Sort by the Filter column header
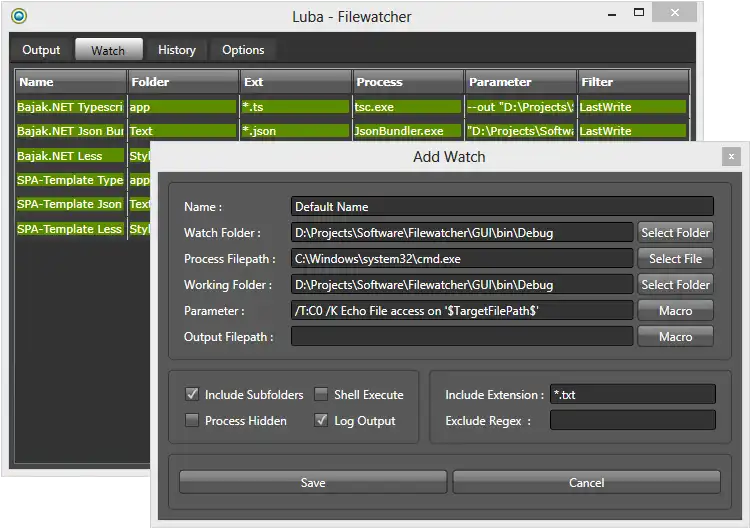751x529 pixels. coord(633,81)
